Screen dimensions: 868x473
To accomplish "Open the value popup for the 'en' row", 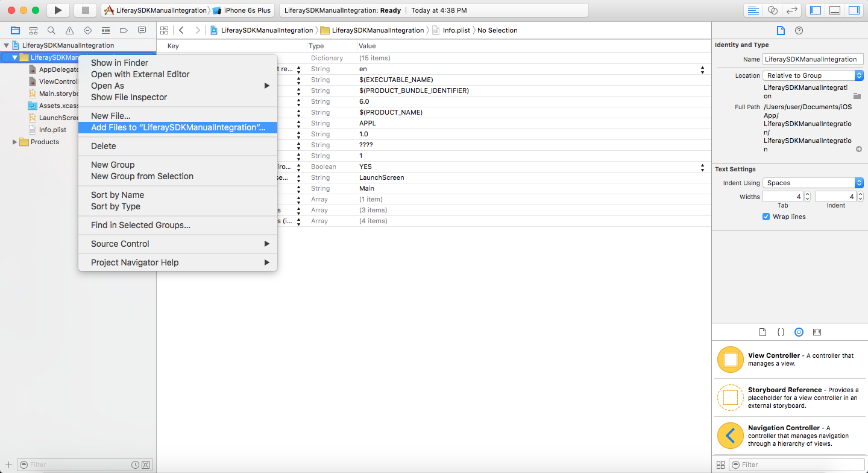I will tap(702, 69).
